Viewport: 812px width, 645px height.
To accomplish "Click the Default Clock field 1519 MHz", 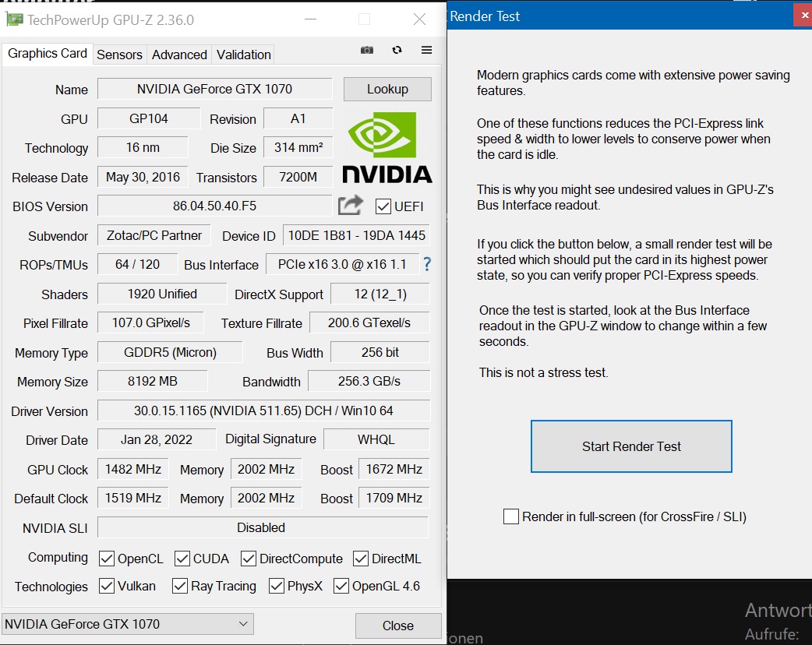I will pyautogui.click(x=133, y=498).
